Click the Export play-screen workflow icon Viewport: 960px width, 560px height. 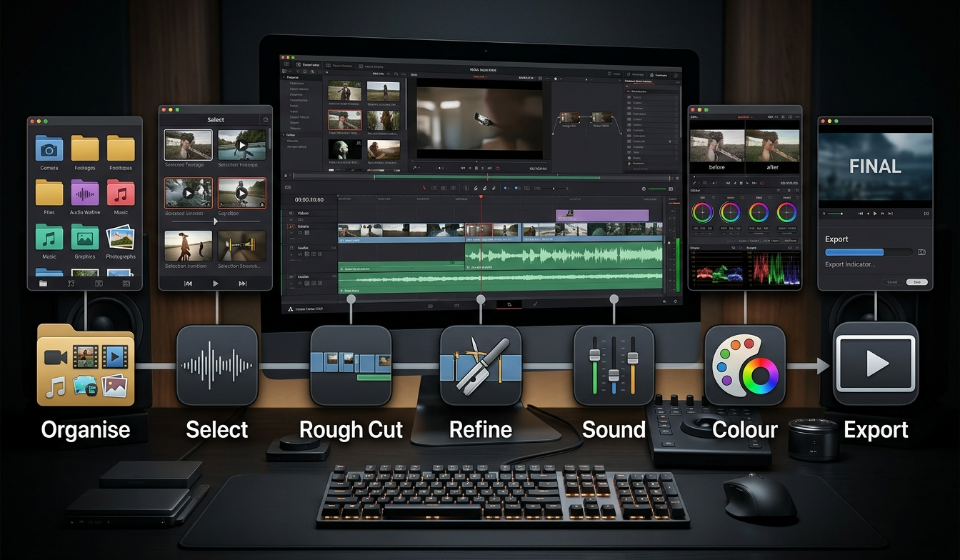876,365
